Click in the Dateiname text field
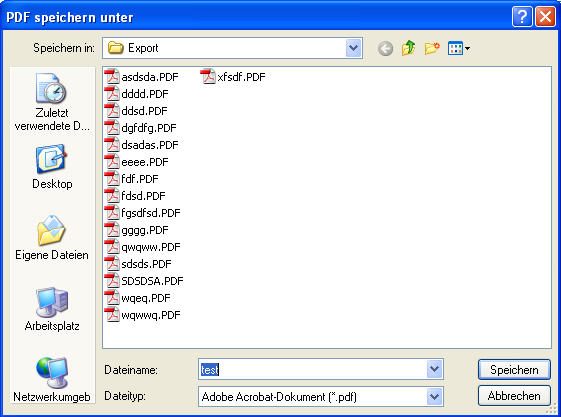This screenshot has width=561, height=417. click(312, 369)
